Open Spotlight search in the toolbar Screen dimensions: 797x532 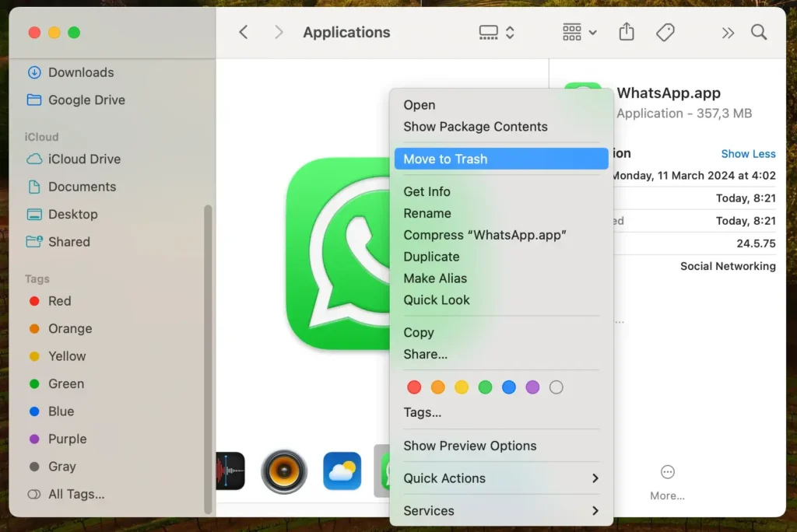[759, 32]
